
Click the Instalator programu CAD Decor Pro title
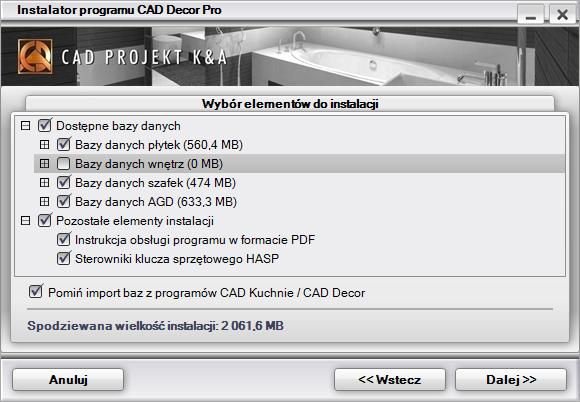(x=119, y=10)
